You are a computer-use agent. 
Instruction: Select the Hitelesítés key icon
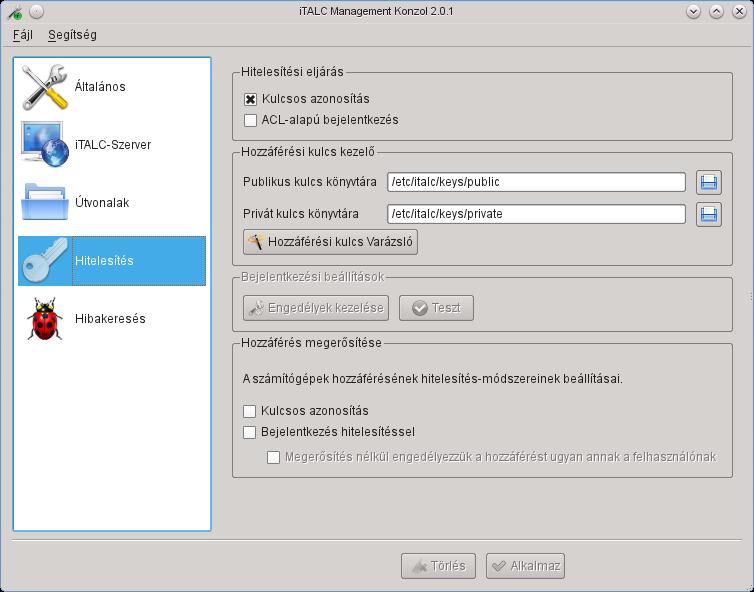(x=45, y=261)
